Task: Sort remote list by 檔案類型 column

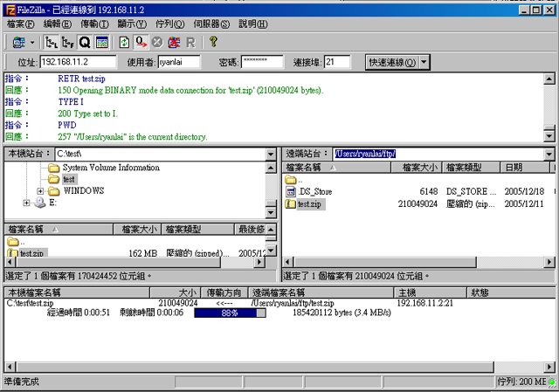Action: [x=471, y=168]
